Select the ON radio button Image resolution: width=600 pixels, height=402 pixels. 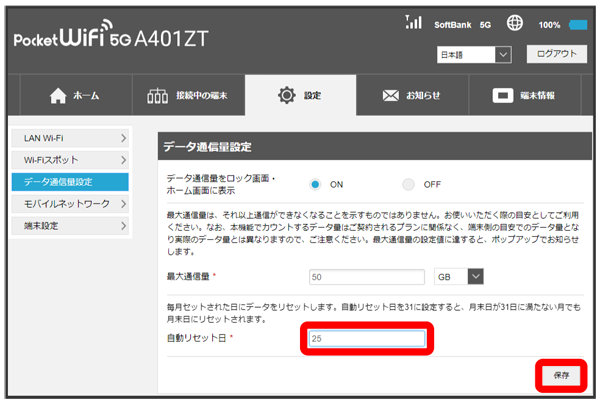(315, 184)
